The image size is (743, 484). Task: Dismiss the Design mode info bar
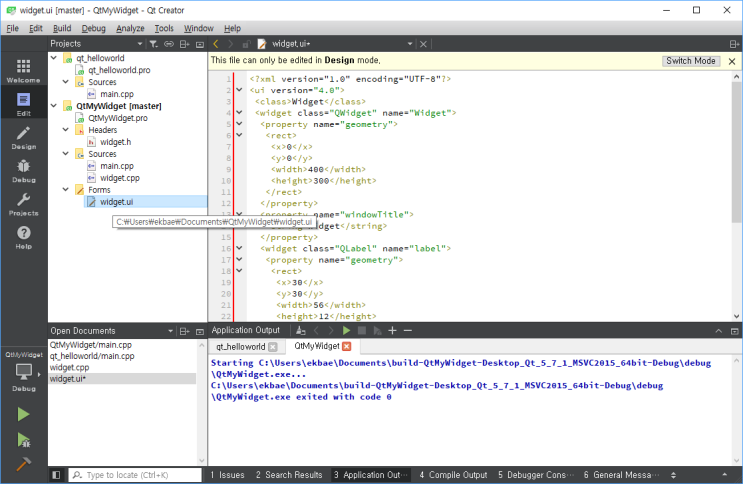click(x=732, y=61)
